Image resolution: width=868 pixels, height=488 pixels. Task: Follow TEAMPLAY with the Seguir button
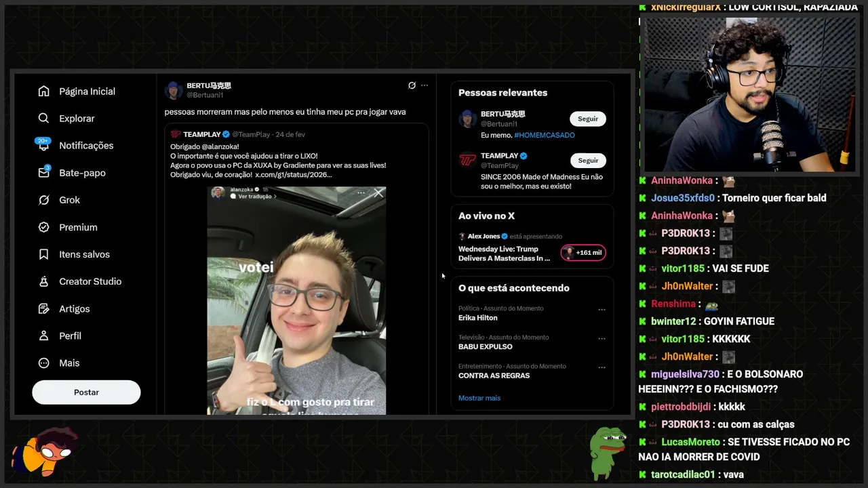588,161
